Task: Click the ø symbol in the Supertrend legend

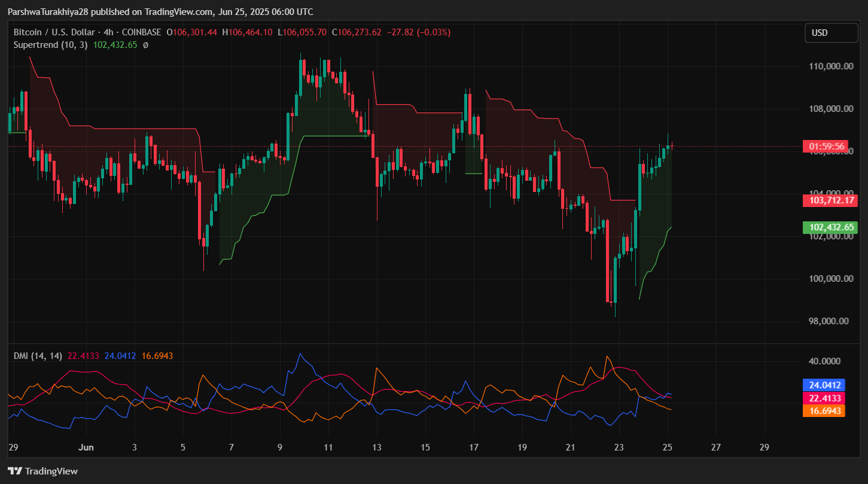Action: click(x=145, y=44)
